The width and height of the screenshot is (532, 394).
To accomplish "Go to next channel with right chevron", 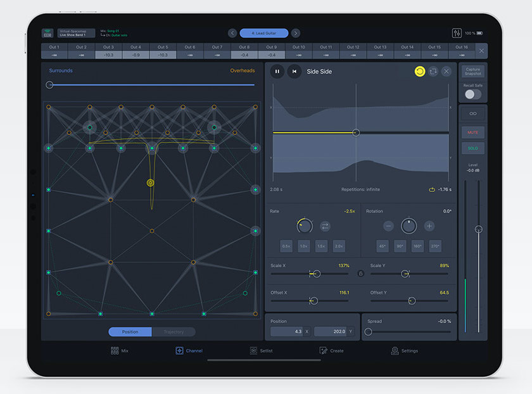I will click(x=296, y=33).
